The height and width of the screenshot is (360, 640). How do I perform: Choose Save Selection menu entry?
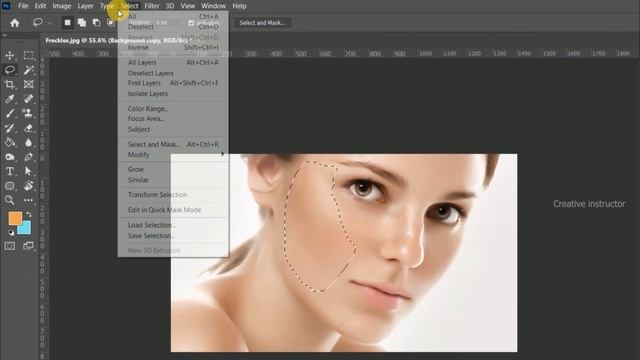point(173,236)
